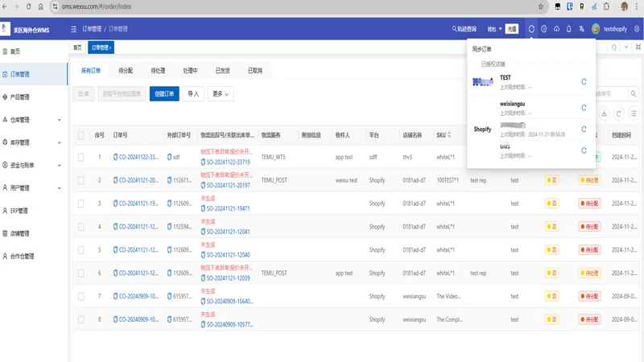Sync the weixiangsu store orders
The height and width of the screenshot is (362, 644).
[x=584, y=108]
